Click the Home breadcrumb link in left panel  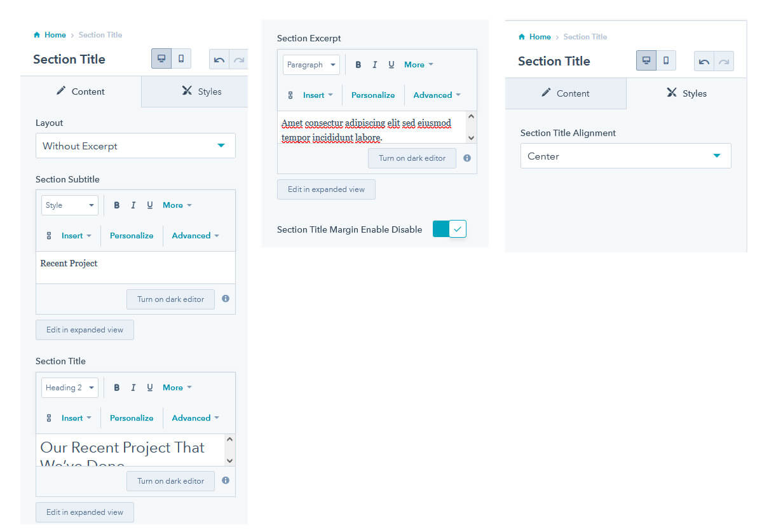[55, 35]
